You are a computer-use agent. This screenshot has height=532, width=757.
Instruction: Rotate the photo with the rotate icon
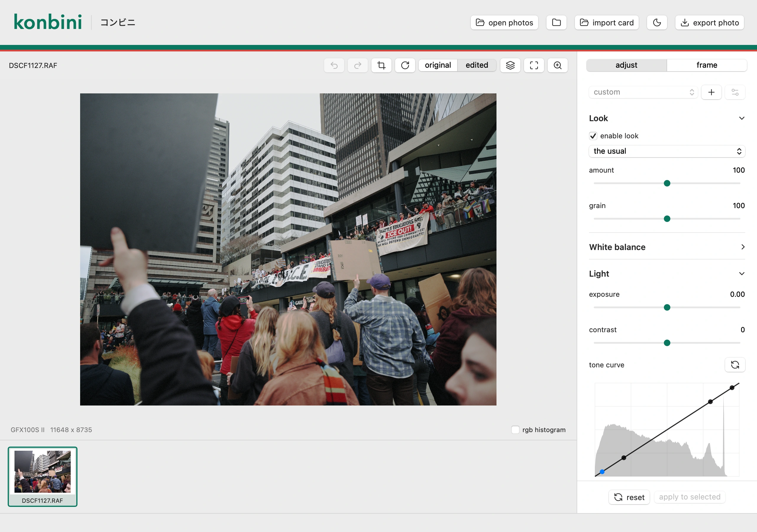[405, 65]
